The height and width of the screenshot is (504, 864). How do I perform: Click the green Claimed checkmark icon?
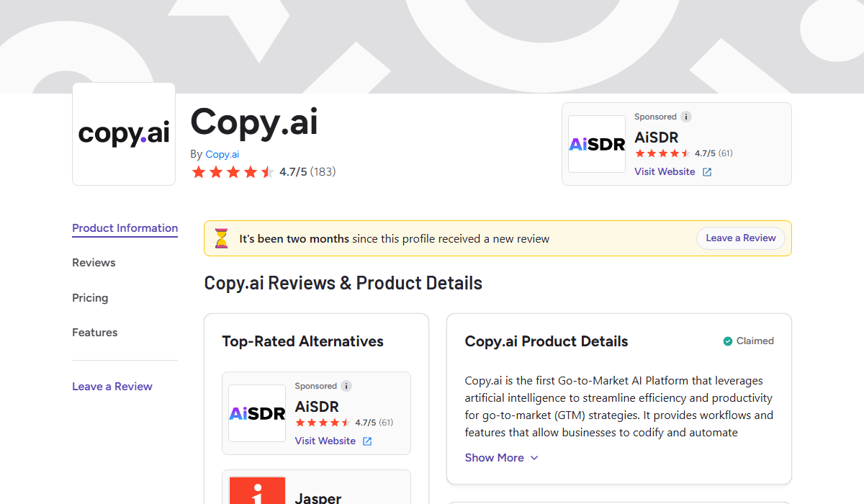[728, 341]
